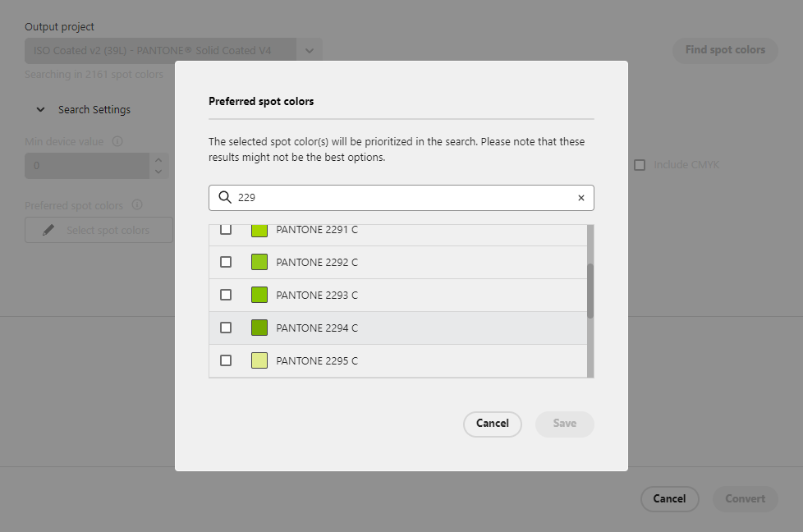803x532 pixels.
Task: Decrease the Min device value stepper
Action: 158,172
